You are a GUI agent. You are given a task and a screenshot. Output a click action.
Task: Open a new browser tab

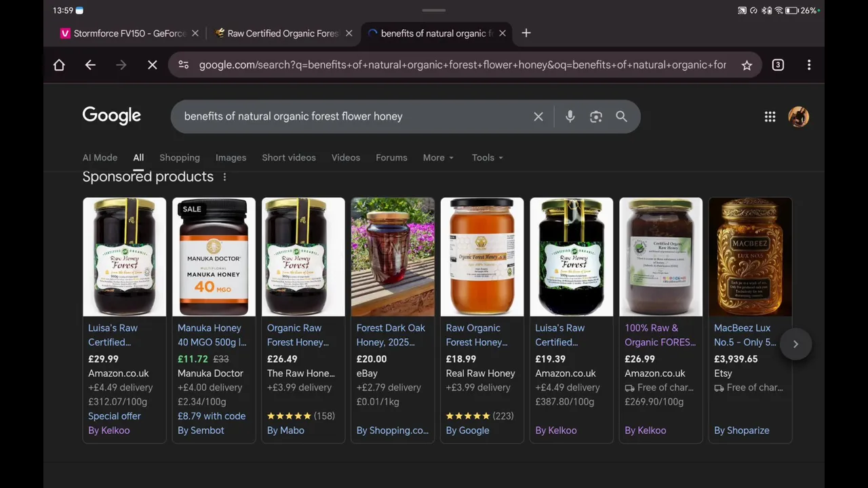(526, 33)
